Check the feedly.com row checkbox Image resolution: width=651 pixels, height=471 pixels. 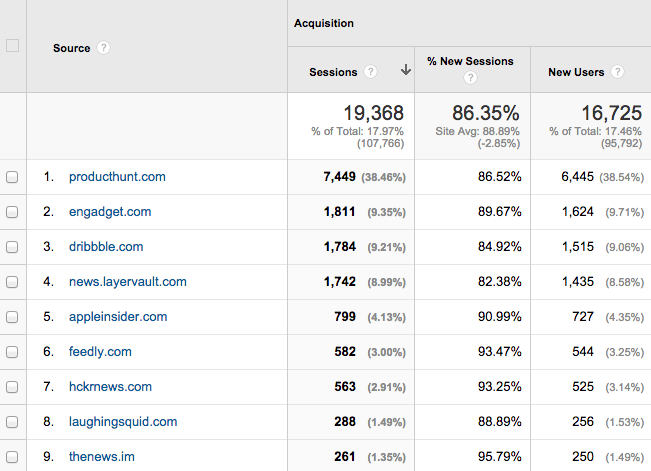(12, 352)
